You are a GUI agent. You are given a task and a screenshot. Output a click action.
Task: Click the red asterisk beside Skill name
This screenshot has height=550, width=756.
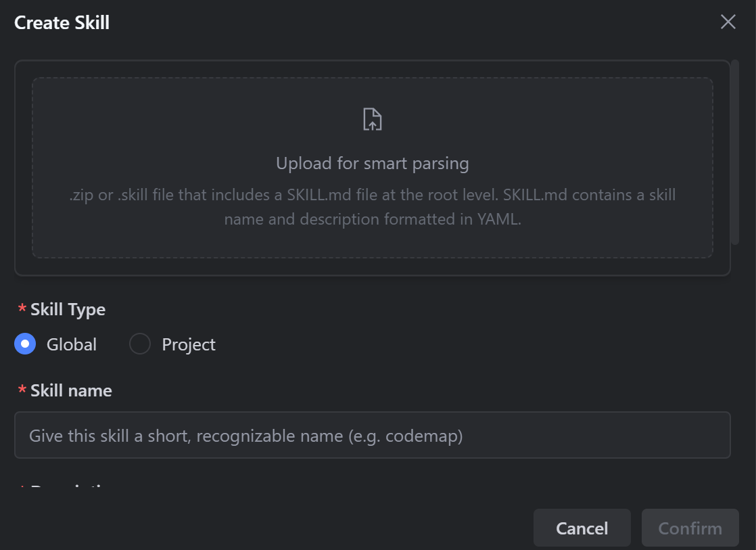pyautogui.click(x=22, y=389)
